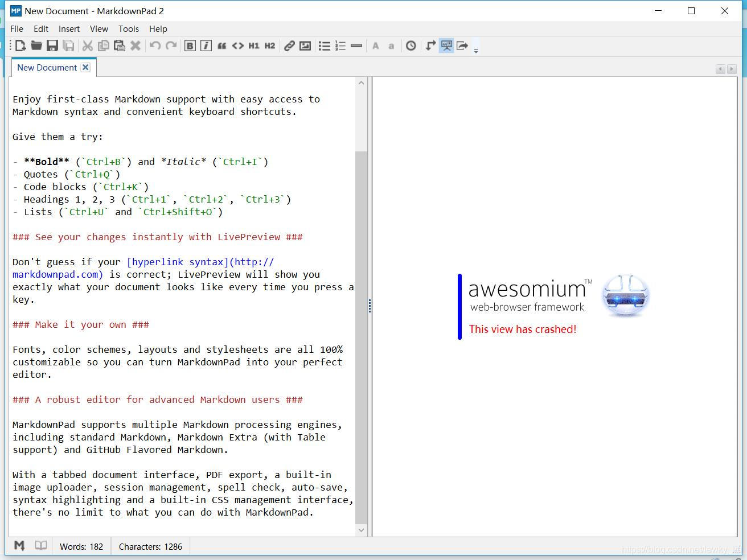The height and width of the screenshot is (560, 747).
Task: Convert text to lowercase a icon
Action: pos(391,46)
